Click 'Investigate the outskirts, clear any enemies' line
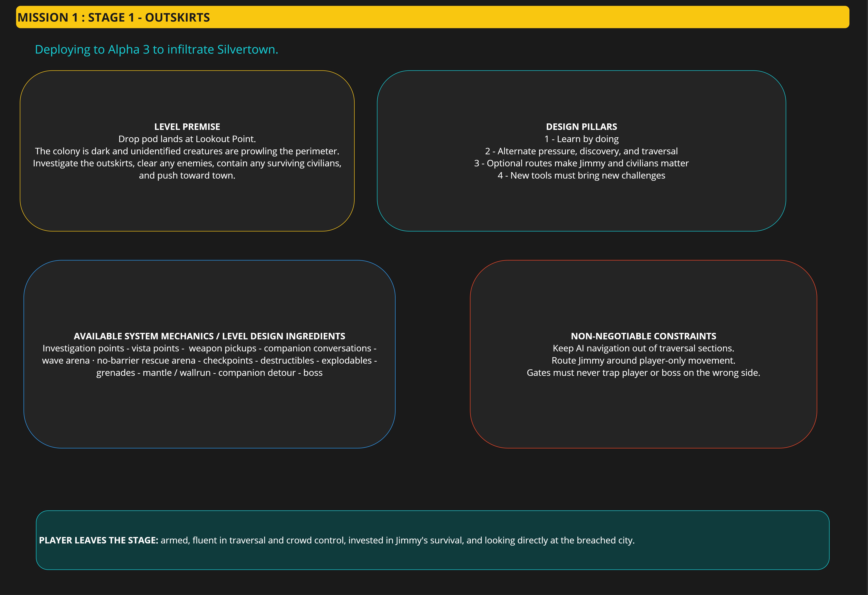Screen dimensions: 868x595 (x=187, y=163)
